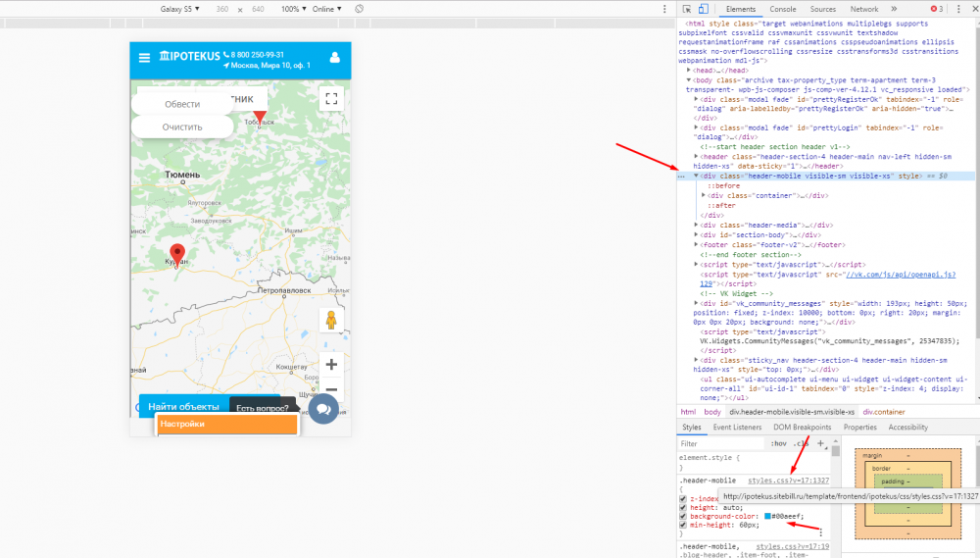Disable the background-color property checkbox

click(x=682, y=517)
